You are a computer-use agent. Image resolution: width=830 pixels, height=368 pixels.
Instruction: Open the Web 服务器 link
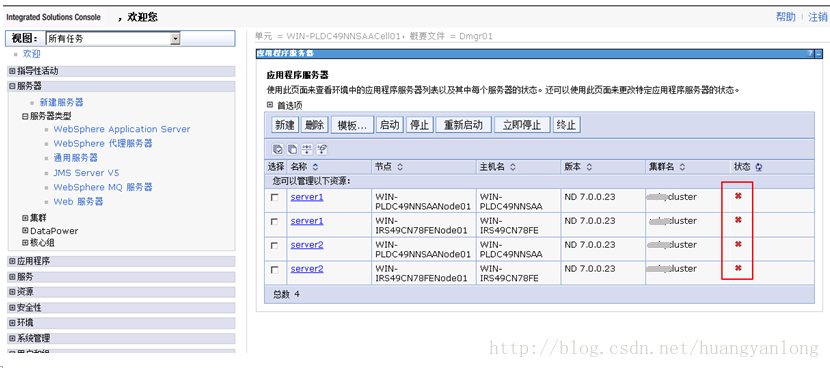78,202
